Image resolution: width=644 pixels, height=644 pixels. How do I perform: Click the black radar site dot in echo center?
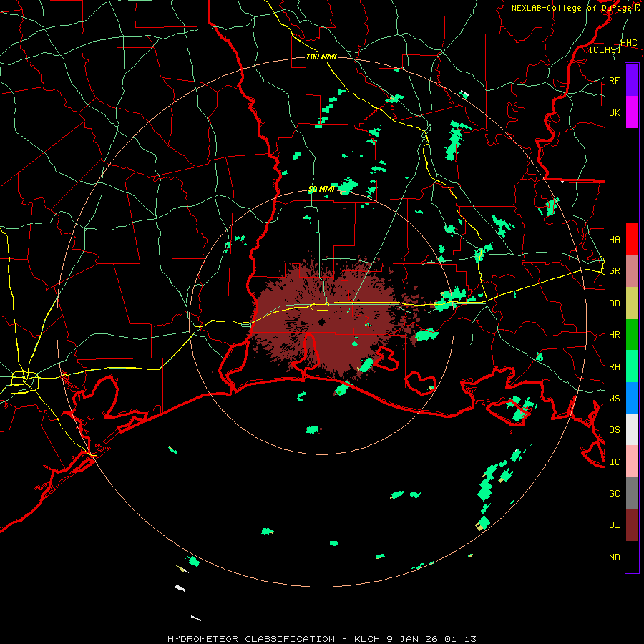click(x=321, y=321)
